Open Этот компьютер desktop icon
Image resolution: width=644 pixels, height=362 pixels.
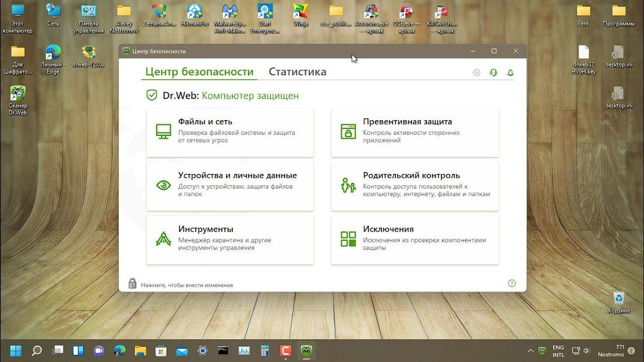[x=18, y=19]
